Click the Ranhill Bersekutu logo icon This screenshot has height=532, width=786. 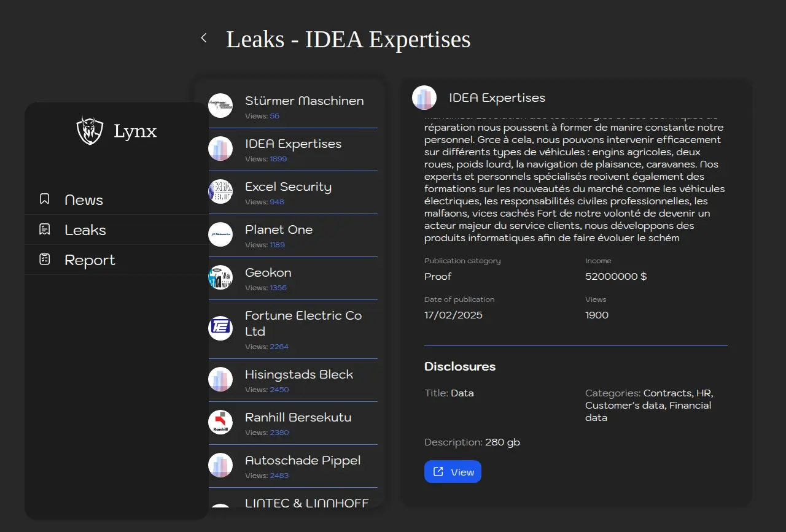pyautogui.click(x=220, y=422)
